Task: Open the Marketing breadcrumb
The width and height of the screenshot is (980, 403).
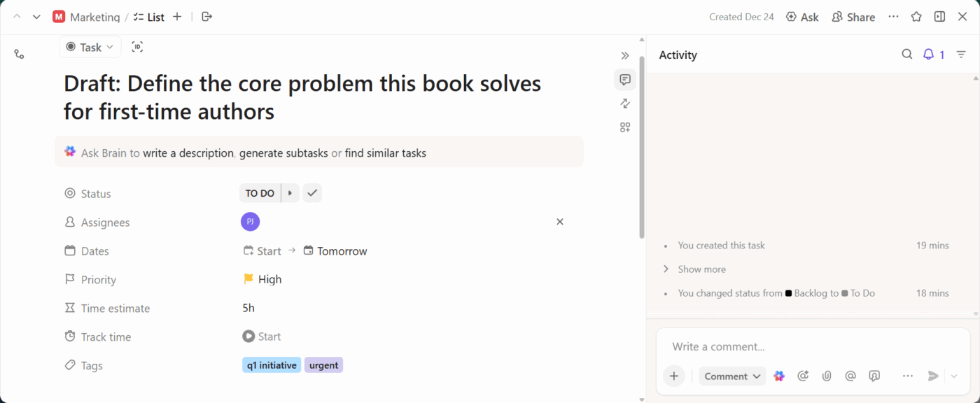Action: (95, 17)
